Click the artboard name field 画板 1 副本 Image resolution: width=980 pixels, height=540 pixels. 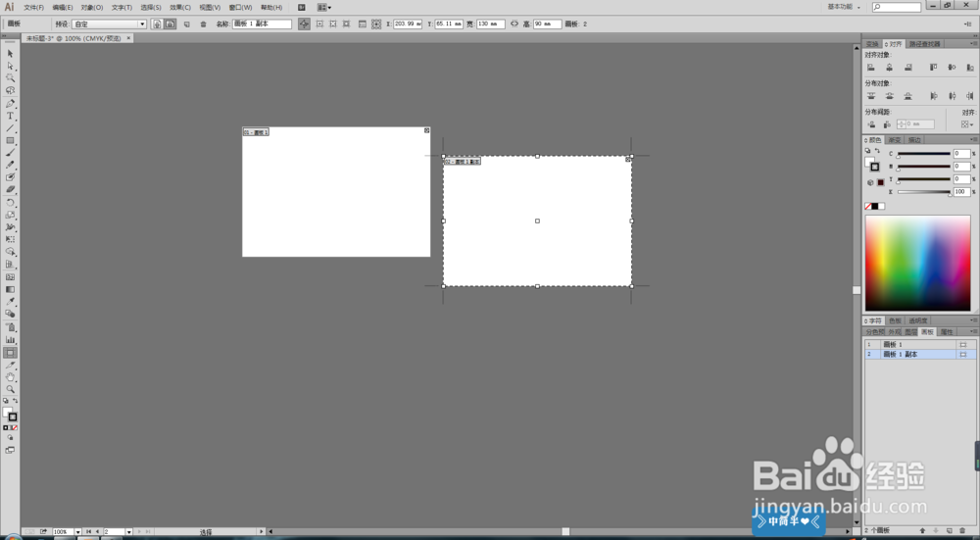coord(262,24)
